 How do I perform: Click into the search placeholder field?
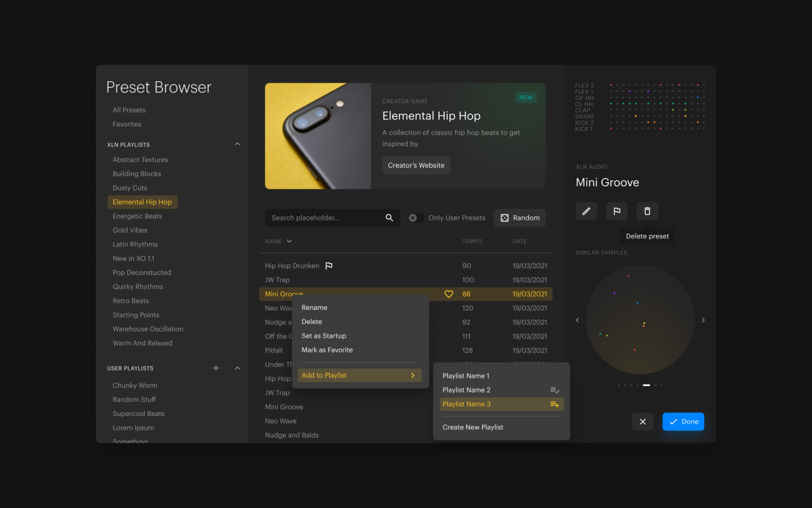point(324,218)
